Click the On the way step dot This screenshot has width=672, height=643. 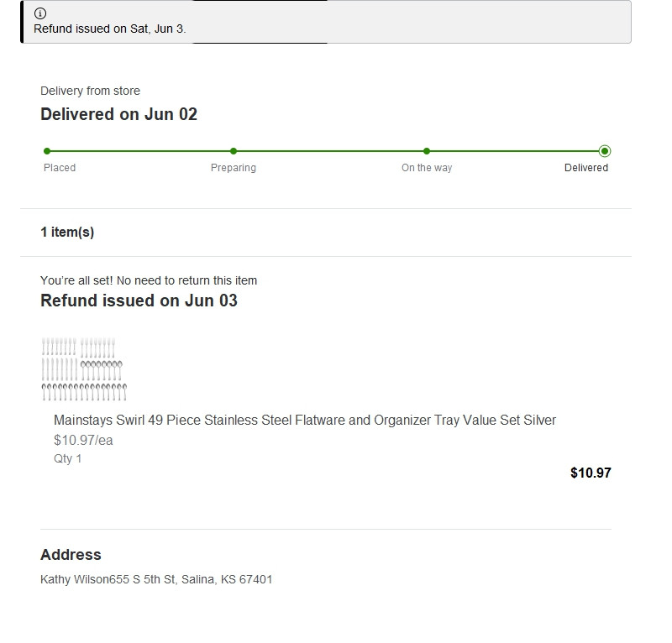pyautogui.click(x=427, y=151)
